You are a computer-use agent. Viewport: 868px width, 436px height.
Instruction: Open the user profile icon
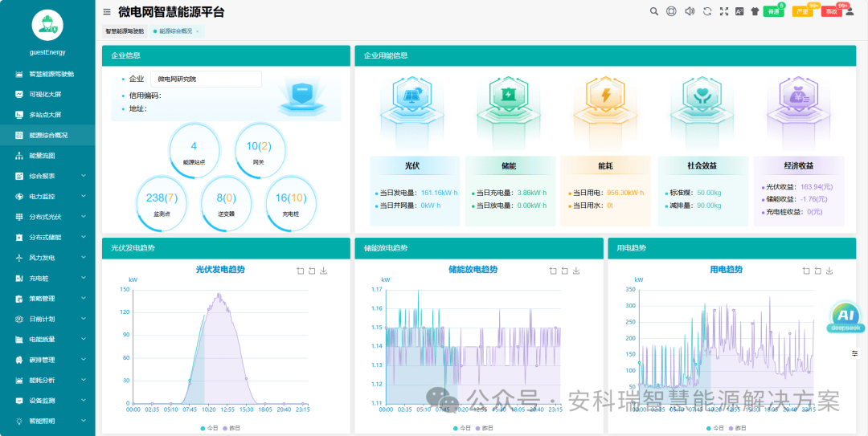850,11
